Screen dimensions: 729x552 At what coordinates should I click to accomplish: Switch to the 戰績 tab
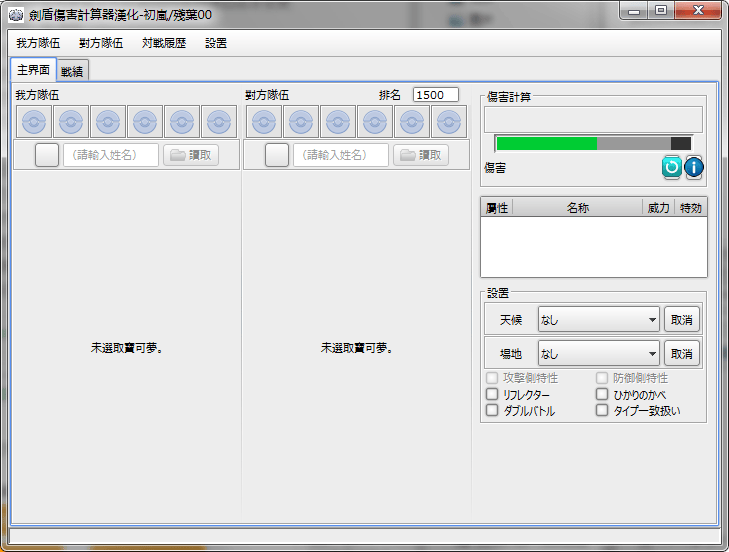[72, 71]
